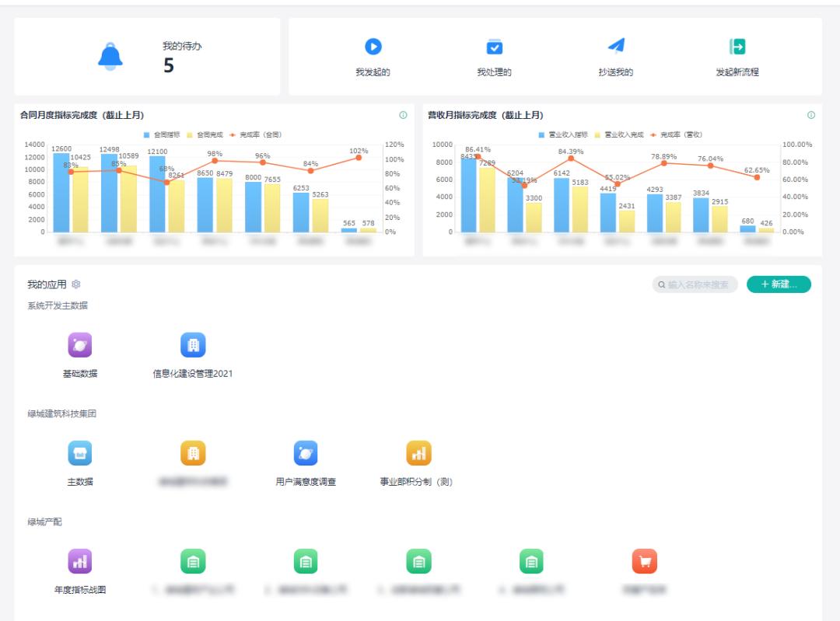This screenshot has width=840, height=621.
Task: Click the 用户满意度调查 app label
Action: point(306,482)
